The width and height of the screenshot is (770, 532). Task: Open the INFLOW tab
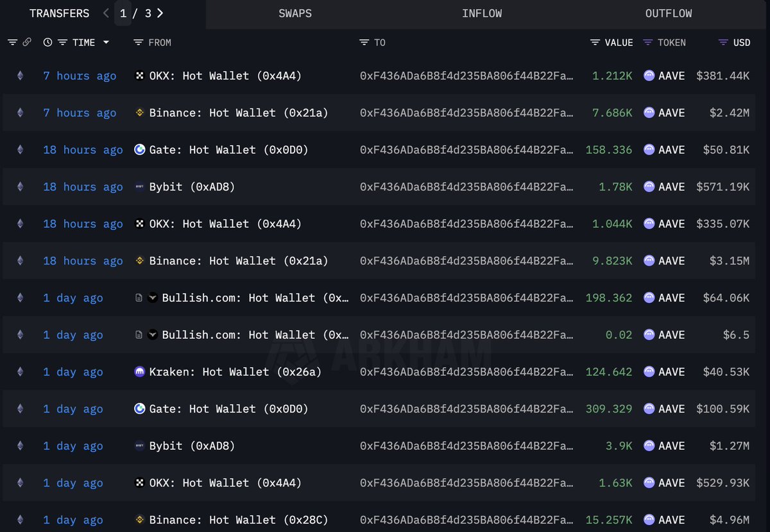tap(482, 13)
